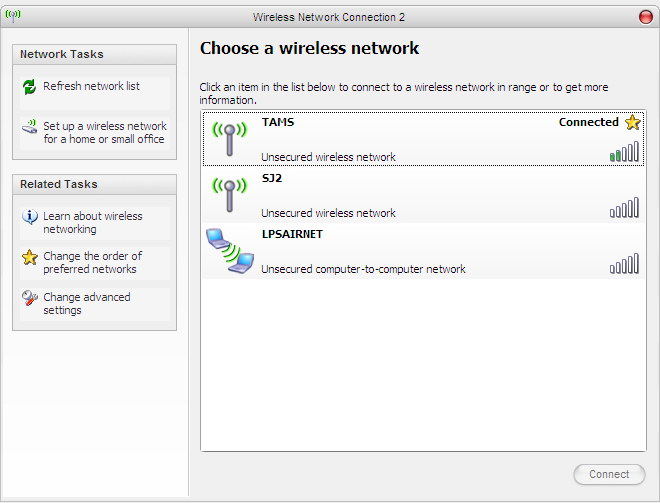The width and height of the screenshot is (660, 503).
Task: Select Change advanced settings
Action: [x=87, y=303]
